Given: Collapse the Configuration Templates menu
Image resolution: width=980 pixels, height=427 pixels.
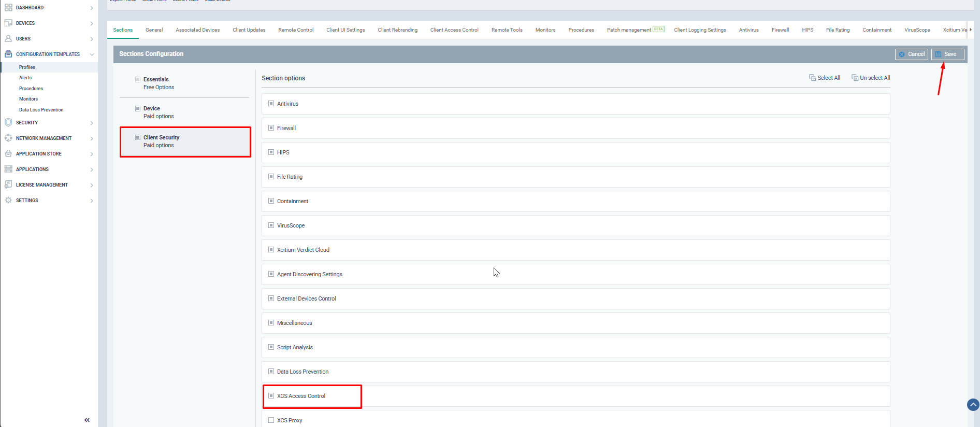Looking at the screenshot, I should point(92,54).
